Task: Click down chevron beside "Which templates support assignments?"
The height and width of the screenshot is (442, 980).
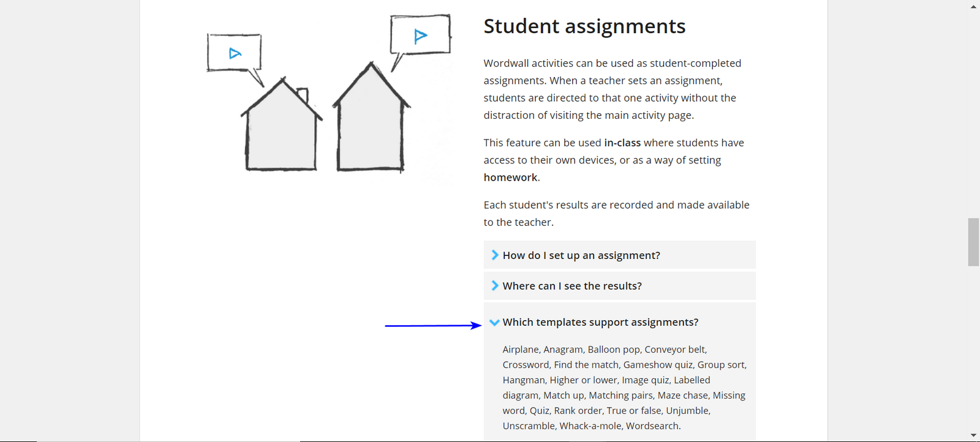Action: 494,323
